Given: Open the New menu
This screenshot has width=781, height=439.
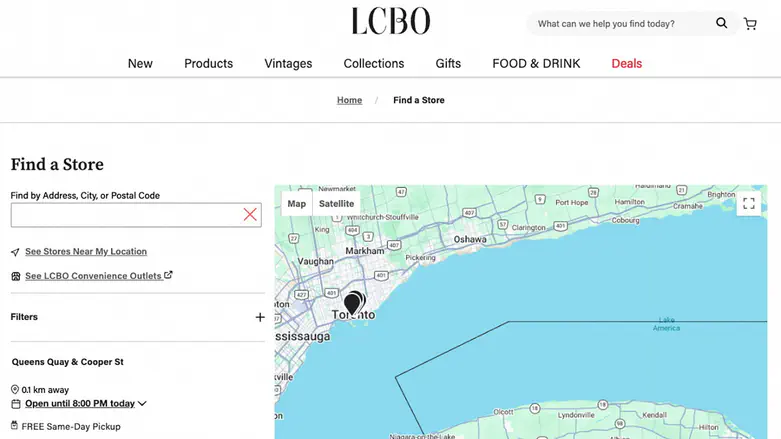Looking at the screenshot, I should coord(140,63).
